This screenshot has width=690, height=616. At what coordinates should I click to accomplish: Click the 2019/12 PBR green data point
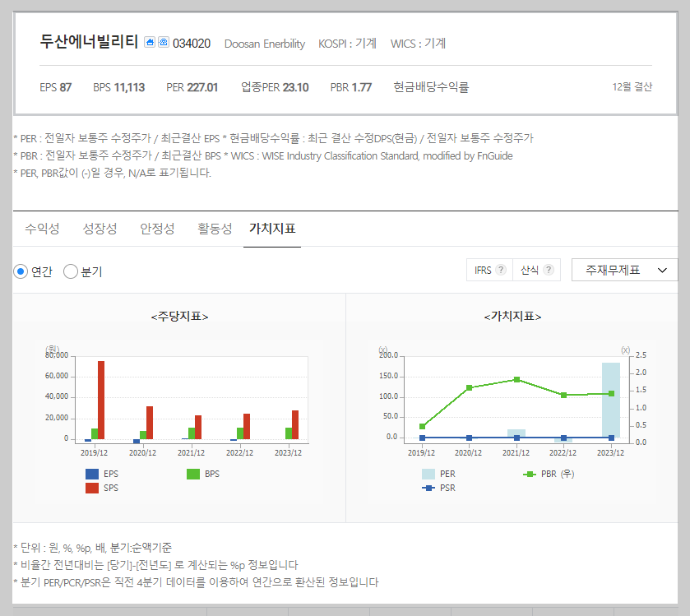click(423, 426)
